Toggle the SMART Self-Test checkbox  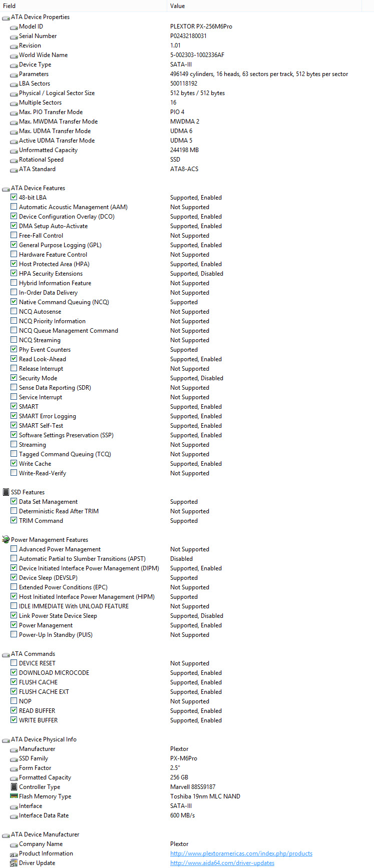pos(14,425)
